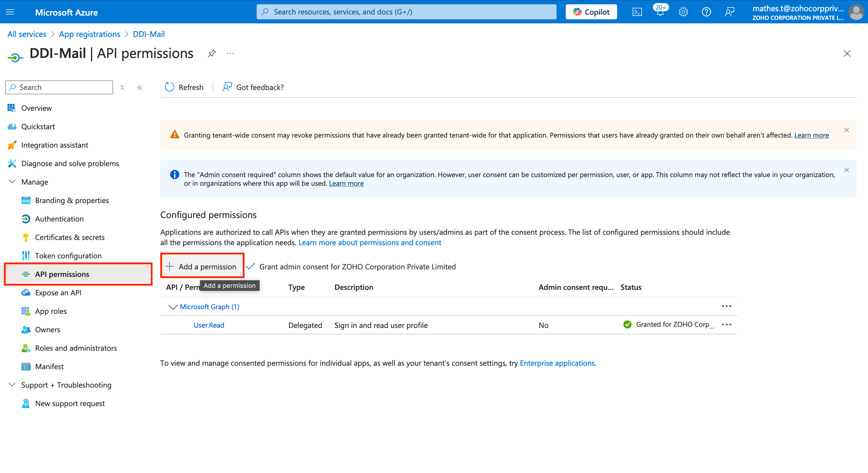The height and width of the screenshot is (473, 868).
Task: Open the Expose an API menu item
Action: (x=58, y=292)
